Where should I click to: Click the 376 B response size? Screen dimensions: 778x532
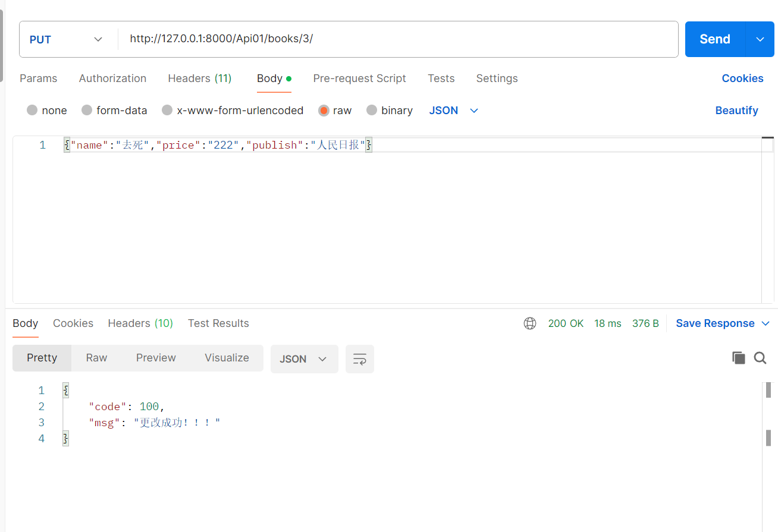[x=645, y=323]
